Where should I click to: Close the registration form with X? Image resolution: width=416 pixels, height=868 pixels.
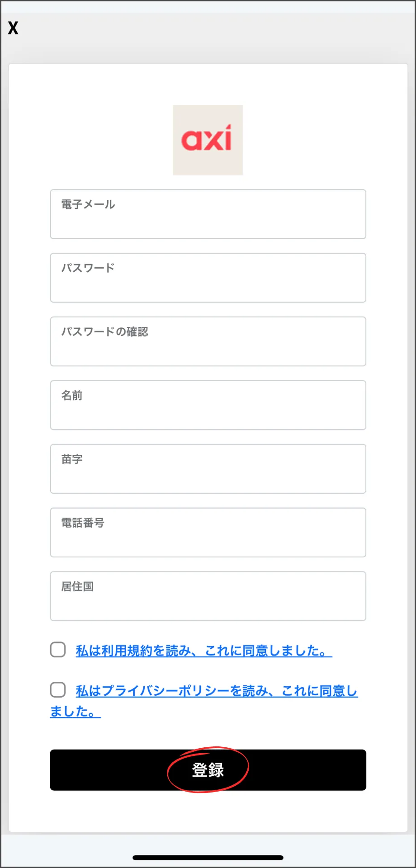point(13,28)
